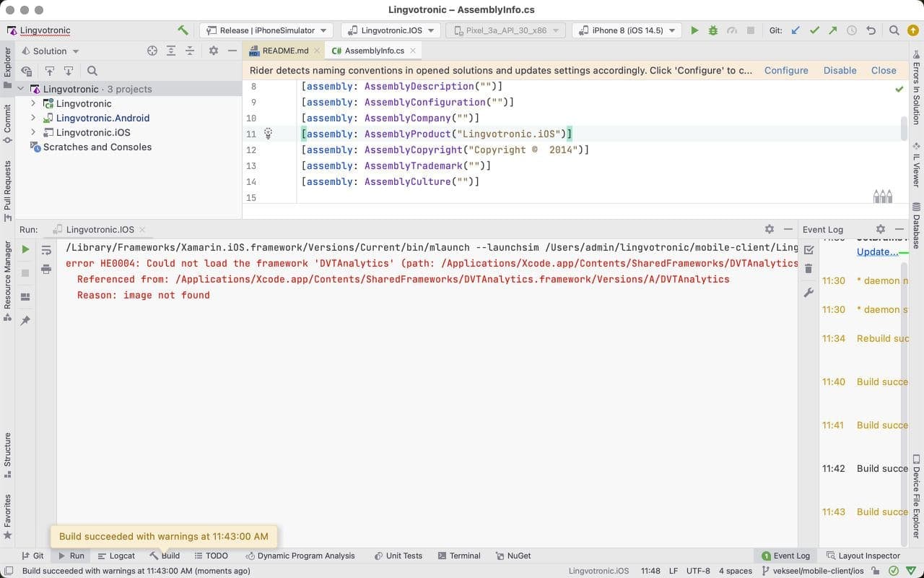Click collapse all icon in Solution panel
924x578 pixels.
tap(190, 51)
